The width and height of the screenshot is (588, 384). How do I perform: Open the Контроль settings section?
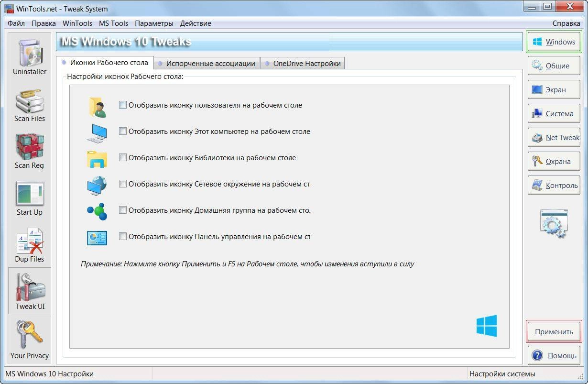click(x=554, y=185)
